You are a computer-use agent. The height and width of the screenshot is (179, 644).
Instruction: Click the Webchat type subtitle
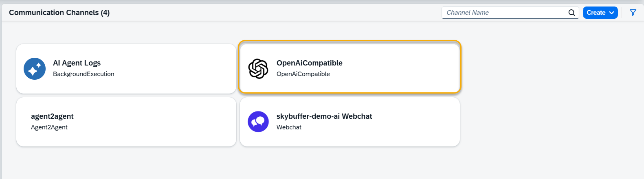tap(289, 127)
